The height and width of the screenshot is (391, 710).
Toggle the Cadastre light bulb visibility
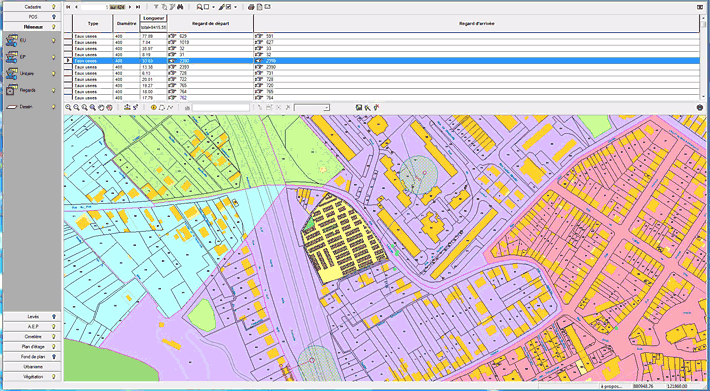tap(54, 7)
